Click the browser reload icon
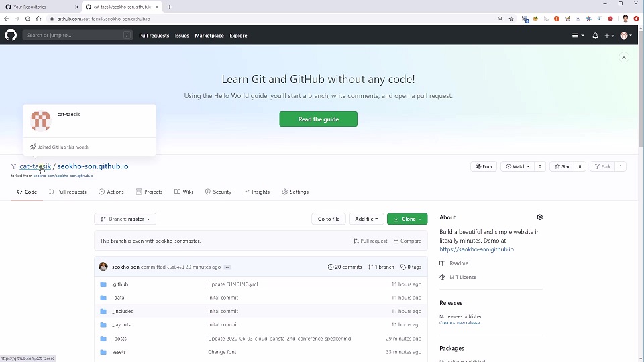Viewport: 644px width, 362px height. 28,19
